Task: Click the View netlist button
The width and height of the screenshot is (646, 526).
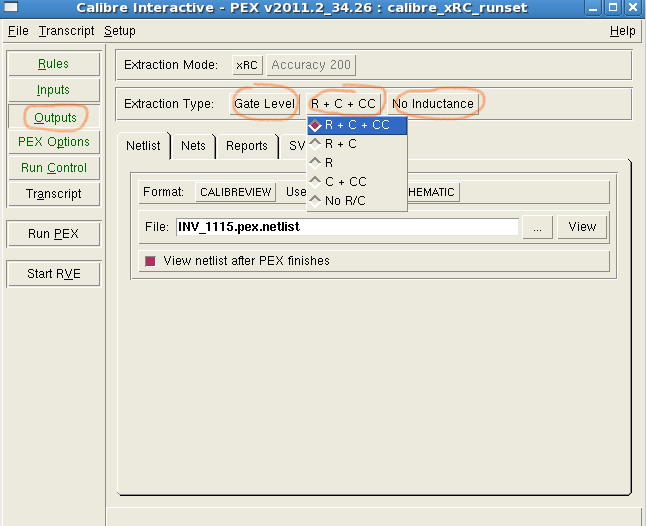Action: [x=582, y=227]
